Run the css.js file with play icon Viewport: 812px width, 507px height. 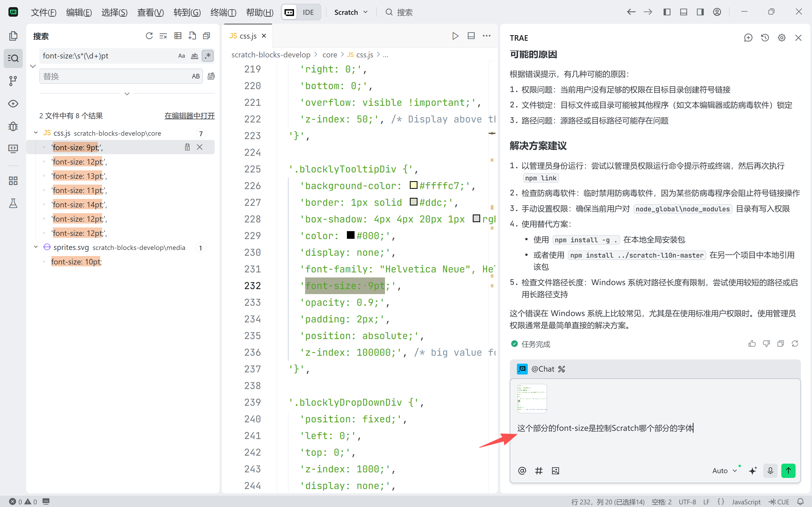coord(455,36)
